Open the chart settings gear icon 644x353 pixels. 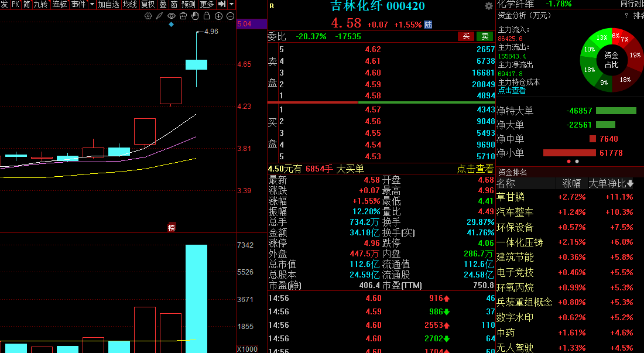pos(148,16)
